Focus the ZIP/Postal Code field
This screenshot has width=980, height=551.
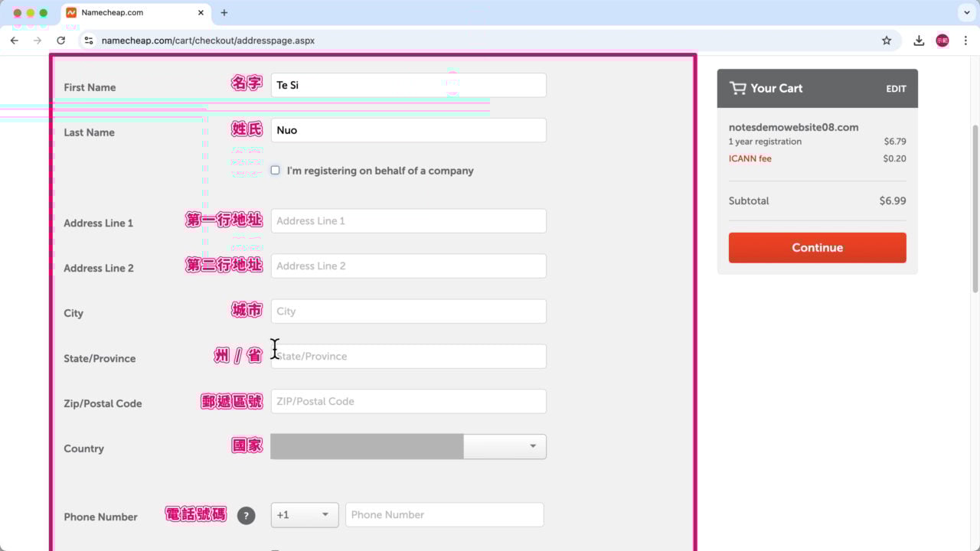(x=408, y=402)
